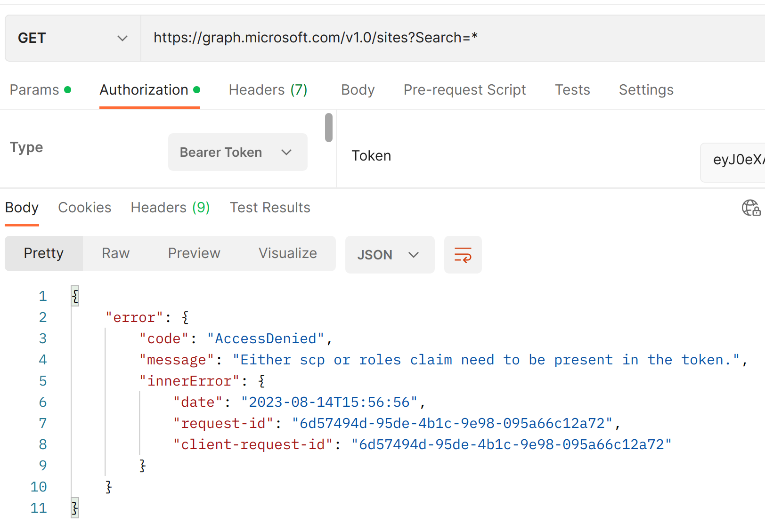Open the JSON format dropdown
This screenshot has width=765, height=532.
pos(390,255)
